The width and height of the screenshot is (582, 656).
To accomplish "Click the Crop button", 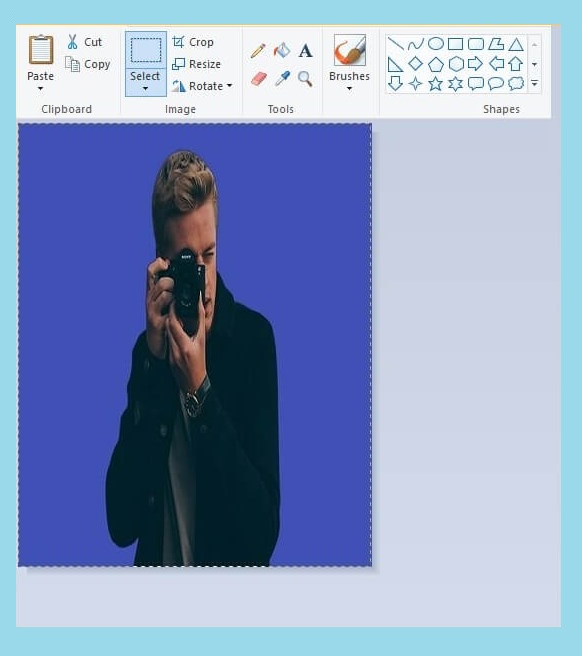I will [193, 42].
